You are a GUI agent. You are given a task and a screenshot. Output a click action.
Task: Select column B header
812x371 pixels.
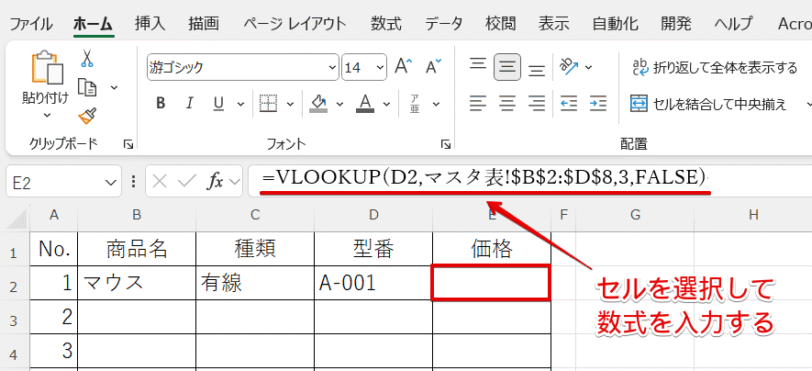[x=137, y=215]
